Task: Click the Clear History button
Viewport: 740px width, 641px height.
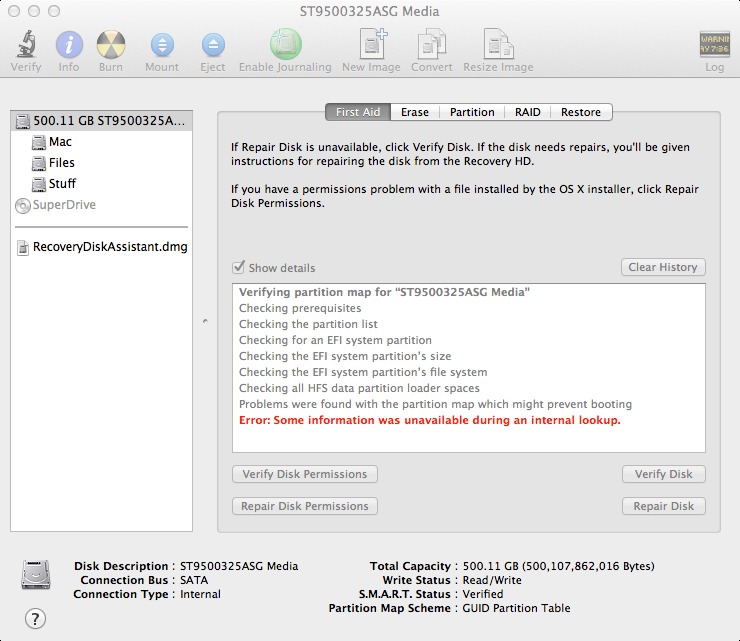Action: [x=663, y=267]
